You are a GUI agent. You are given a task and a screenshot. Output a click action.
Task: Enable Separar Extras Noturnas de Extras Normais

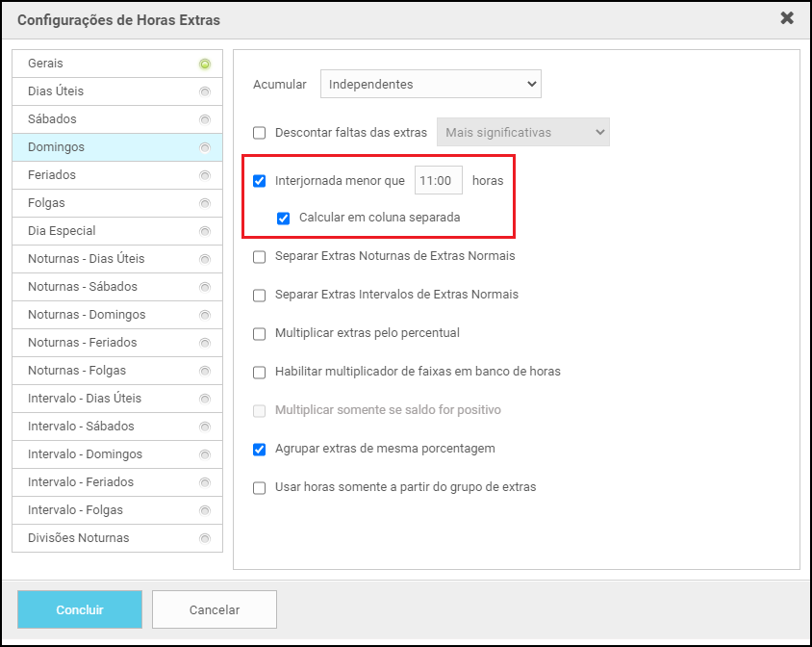[259, 257]
